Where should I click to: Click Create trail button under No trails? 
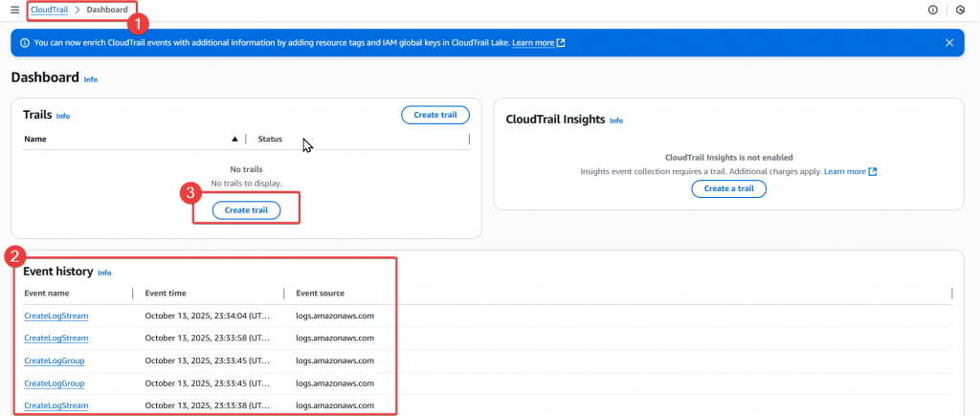[x=246, y=210]
